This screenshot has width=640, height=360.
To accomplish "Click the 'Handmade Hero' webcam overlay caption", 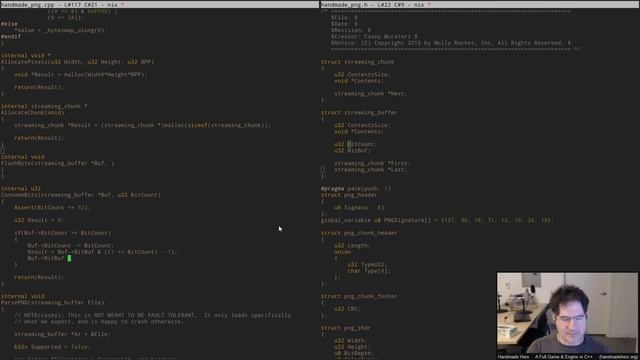I will (513, 357).
